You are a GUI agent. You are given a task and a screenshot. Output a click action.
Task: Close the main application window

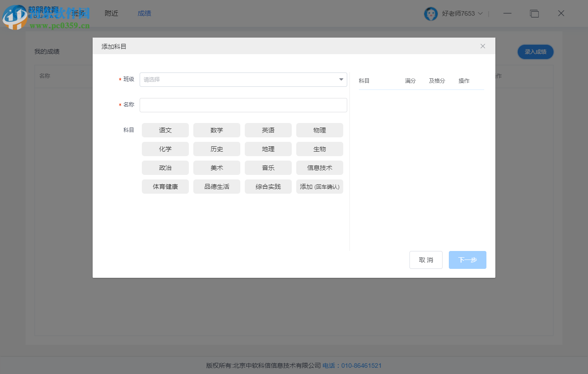click(x=561, y=13)
